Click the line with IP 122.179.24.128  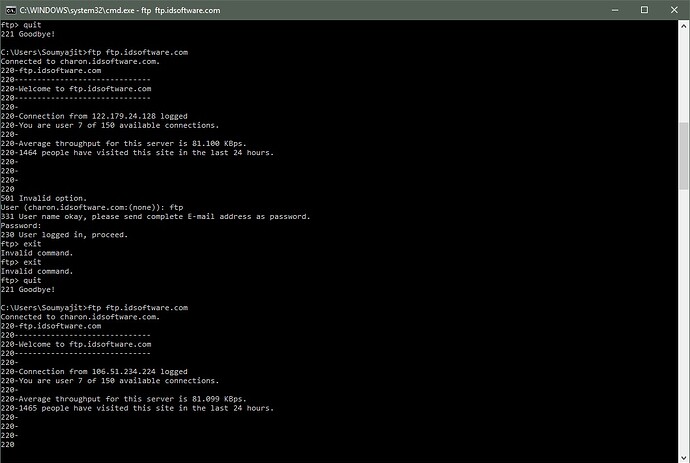[x=94, y=116]
